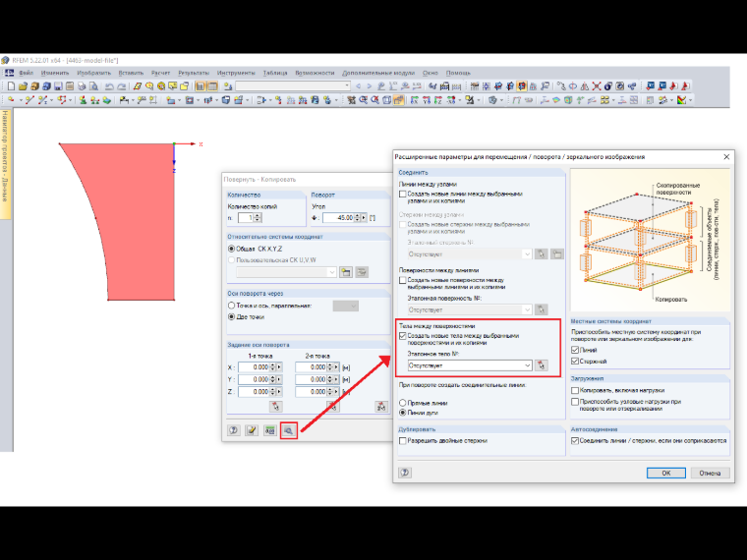Click the two-point pick icon in the rotation axis group

pos(381,406)
